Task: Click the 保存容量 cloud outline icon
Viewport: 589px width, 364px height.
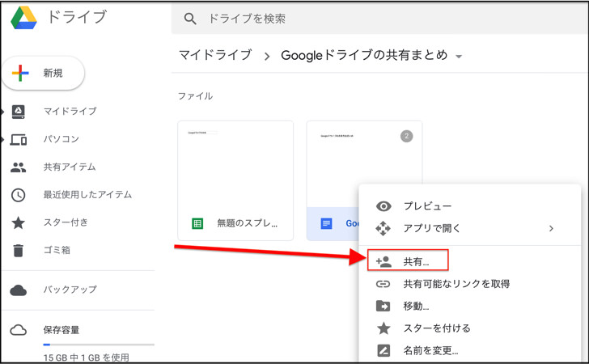Action: (x=18, y=330)
